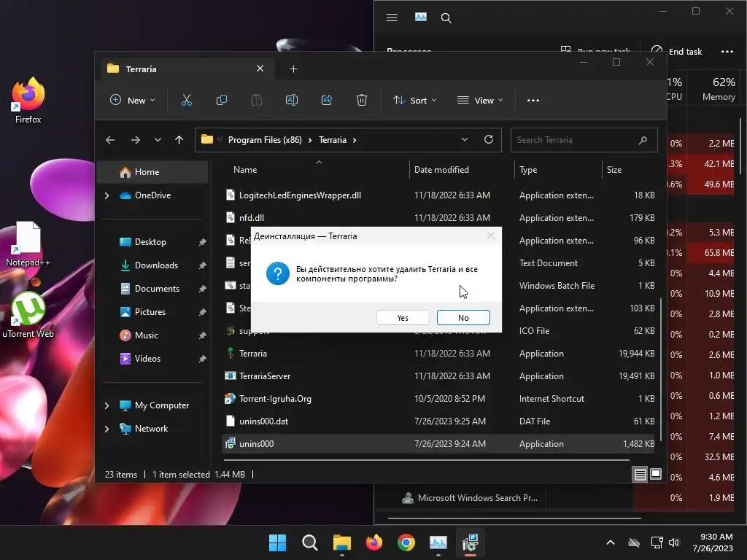This screenshot has width=747, height=560.
Task: Open Windows Start menu
Action: pyautogui.click(x=277, y=542)
